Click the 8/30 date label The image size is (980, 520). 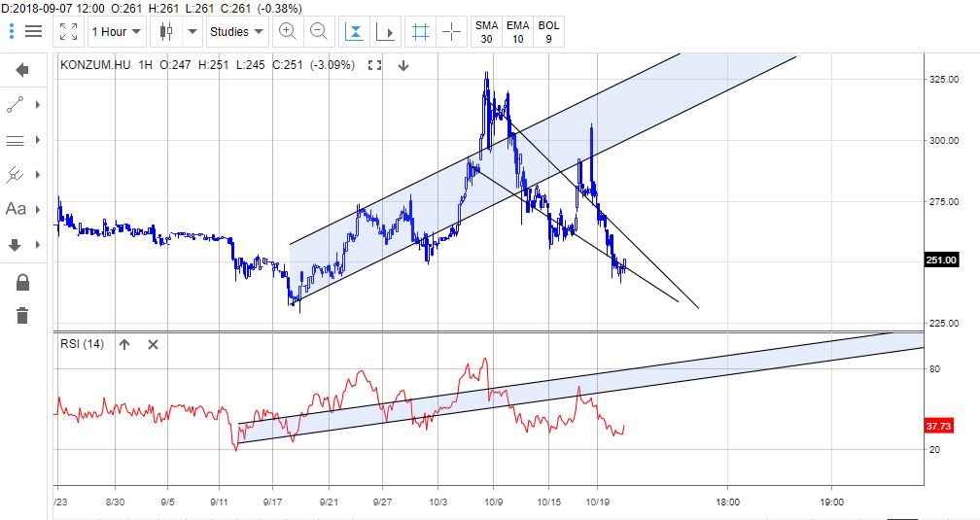(x=115, y=502)
